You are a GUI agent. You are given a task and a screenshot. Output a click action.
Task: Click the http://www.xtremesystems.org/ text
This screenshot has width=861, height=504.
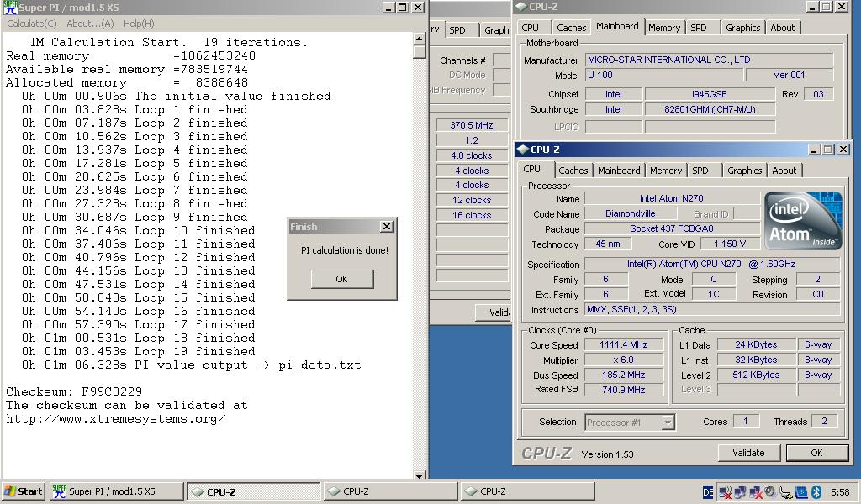pyautogui.click(x=116, y=419)
